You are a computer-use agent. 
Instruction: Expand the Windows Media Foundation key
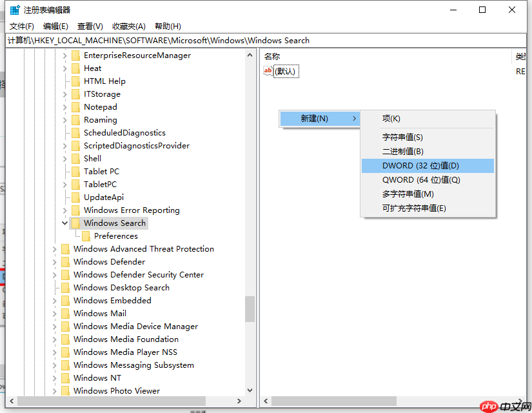tap(55, 339)
